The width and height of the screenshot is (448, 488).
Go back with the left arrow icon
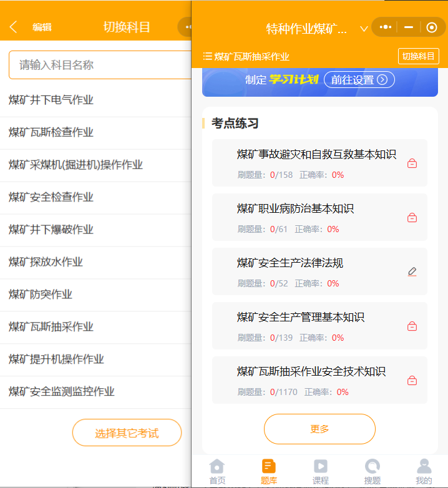[x=13, y=27]
